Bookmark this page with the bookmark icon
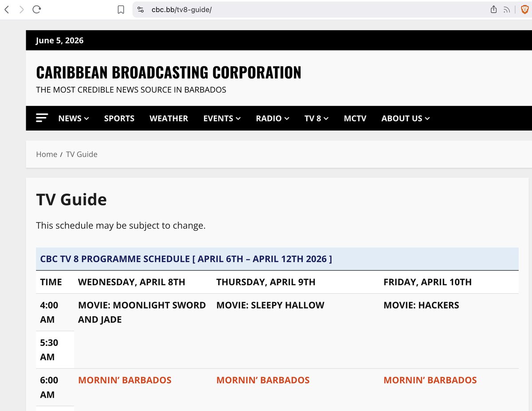Screen dimensions: 532x411 point(121,10)
